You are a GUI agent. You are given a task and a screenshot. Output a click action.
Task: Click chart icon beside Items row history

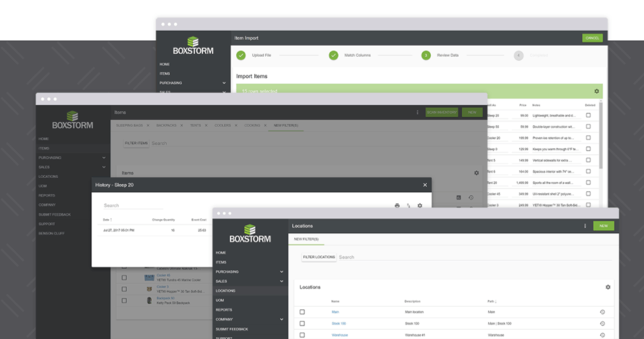point(459,197)
